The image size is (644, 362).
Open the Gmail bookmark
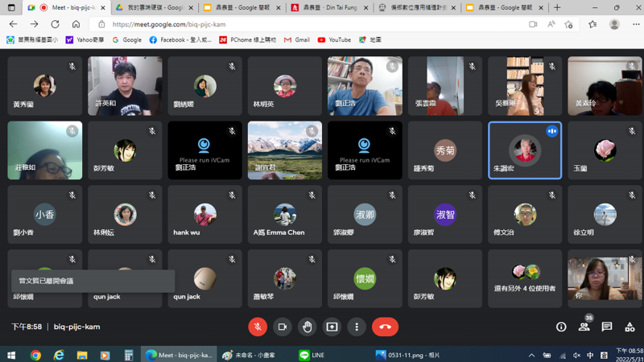pos(297,39)
